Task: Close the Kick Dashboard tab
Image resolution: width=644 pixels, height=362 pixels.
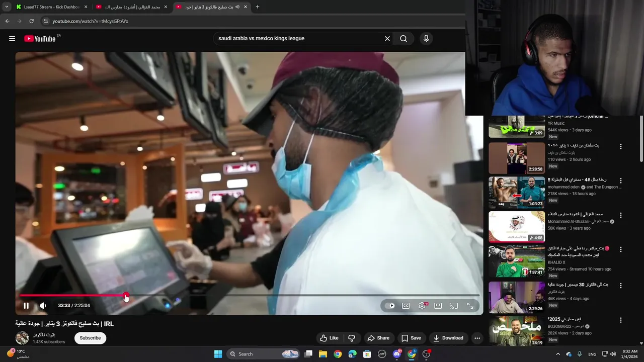Action: pyautogui.click(x=86, y=7)
